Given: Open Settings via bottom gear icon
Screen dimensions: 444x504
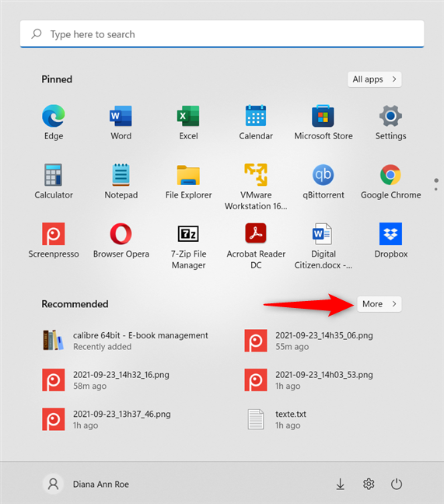Looking at the screenshot, I should pos(369,484).
